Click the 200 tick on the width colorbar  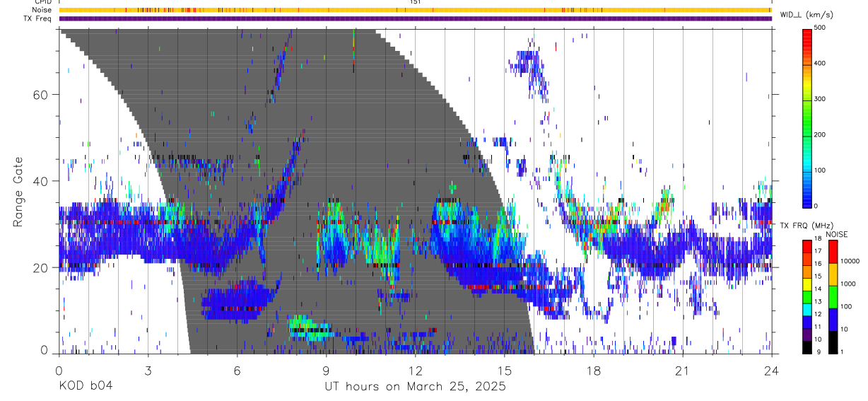821,134
